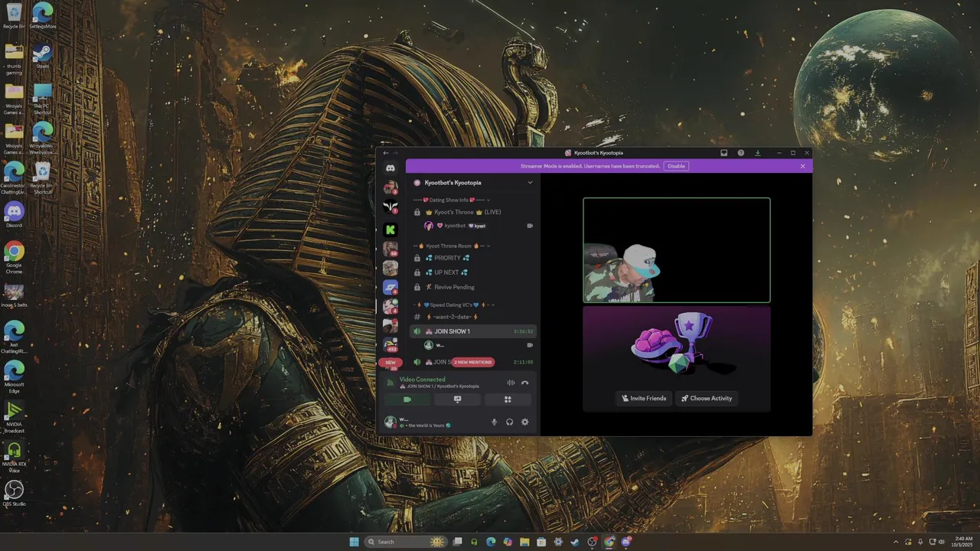
Task: Collapse the Kyoot Throne Room category
Action: (x=452, y=246)
